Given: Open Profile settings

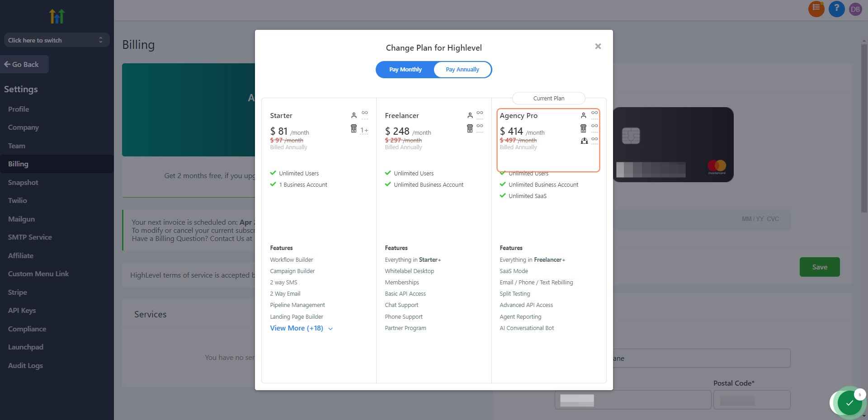Looking at the screenshot, I should coord(19,109).
